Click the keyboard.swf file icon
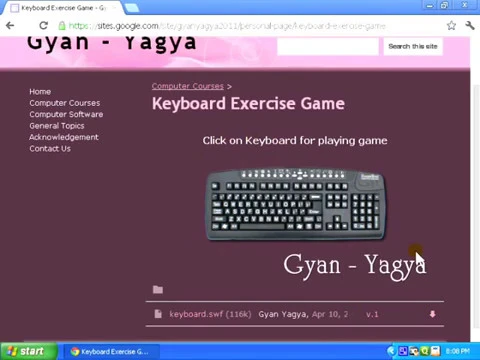 pos(158,314)
